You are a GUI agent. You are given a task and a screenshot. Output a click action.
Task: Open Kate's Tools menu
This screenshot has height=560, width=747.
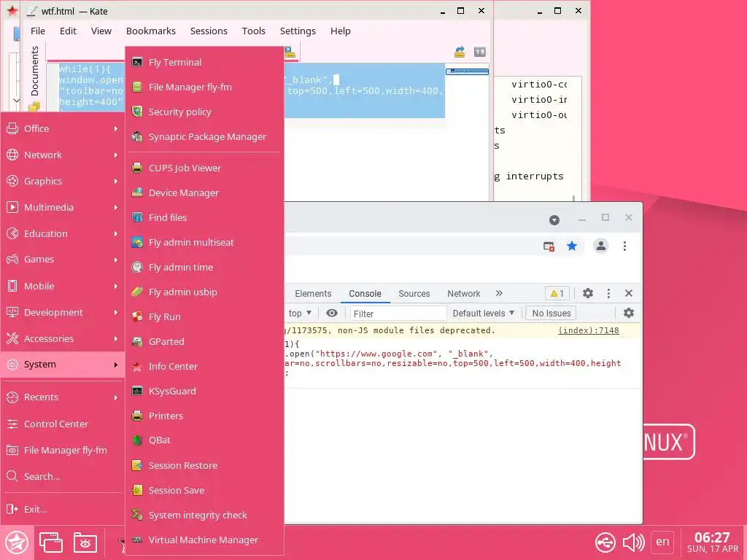253,31
